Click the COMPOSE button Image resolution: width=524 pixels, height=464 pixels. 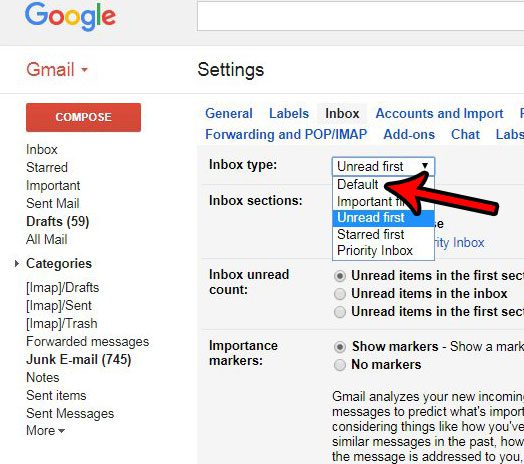tap(84, 117)
